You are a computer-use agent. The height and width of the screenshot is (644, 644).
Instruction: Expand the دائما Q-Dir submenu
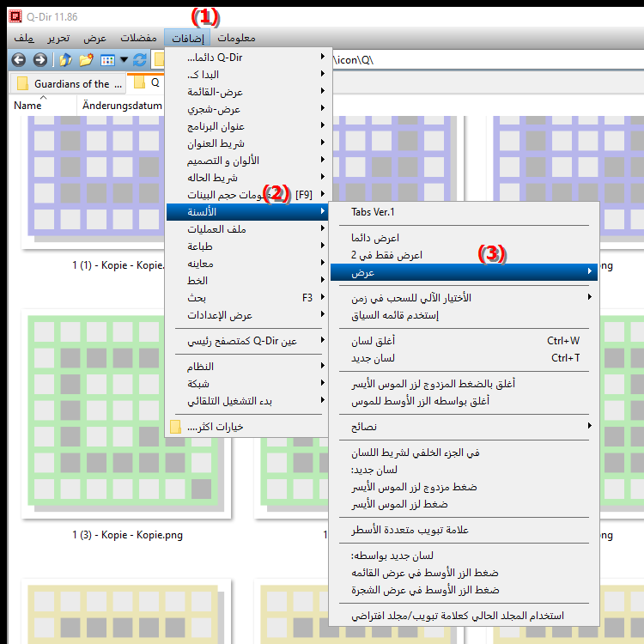click(x=247, y=57)
